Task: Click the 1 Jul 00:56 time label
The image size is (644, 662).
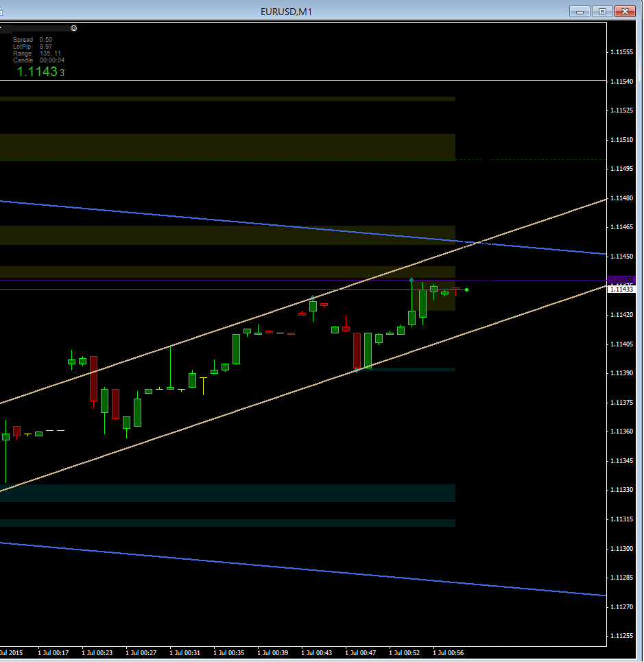Action: [x=448, y=652]
